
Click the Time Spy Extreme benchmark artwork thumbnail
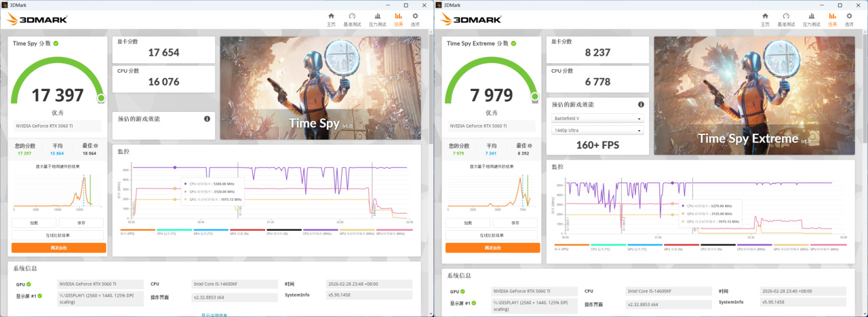click(x=754, y=96)
